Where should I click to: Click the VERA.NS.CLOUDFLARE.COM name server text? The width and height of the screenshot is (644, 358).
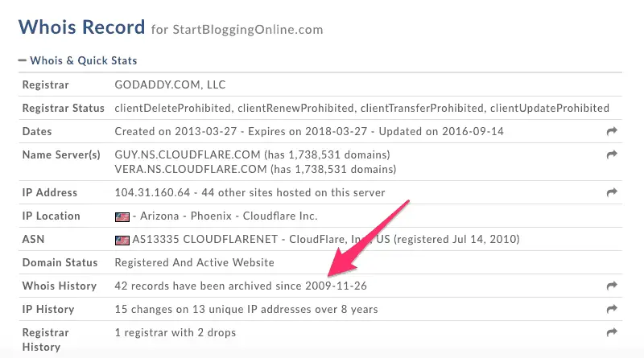point(191,169)
